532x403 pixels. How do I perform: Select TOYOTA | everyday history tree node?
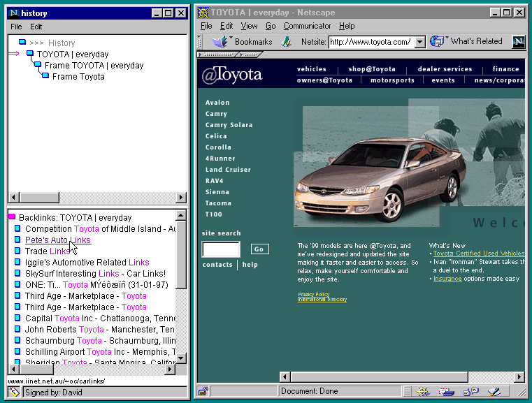pos(73,54)
